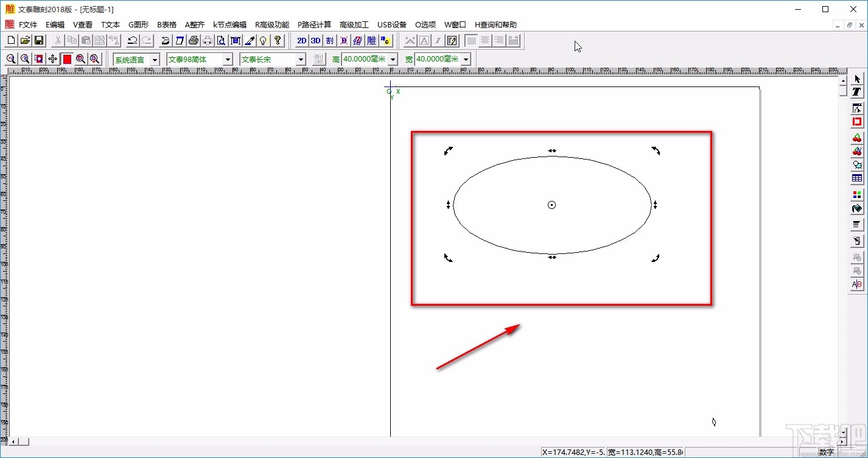The width and height of the screenshot is (868, 458).
Task: Open the T文本 menu
Action: click(x=110, y=25)
